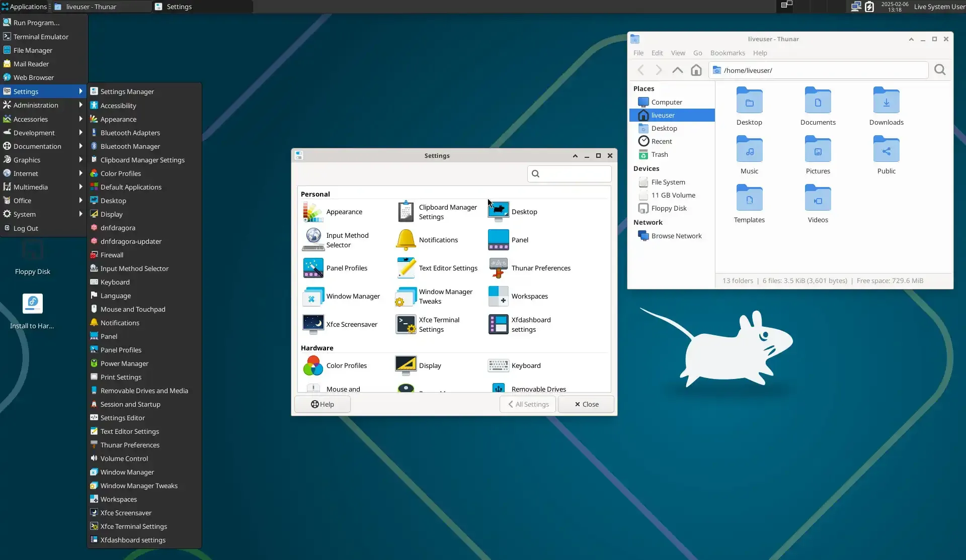Expand the Graphics submenu
The width and height of the screenshot is (966, 560).
point(27,159)
